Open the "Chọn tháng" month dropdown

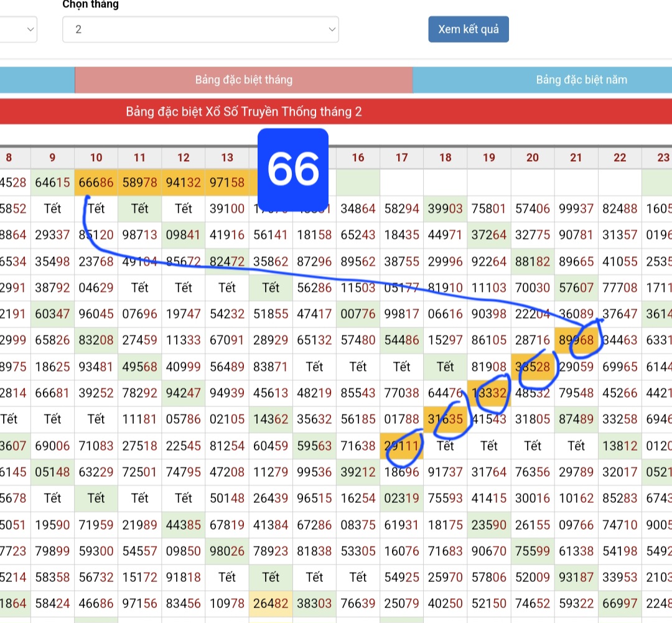point(200,29)
